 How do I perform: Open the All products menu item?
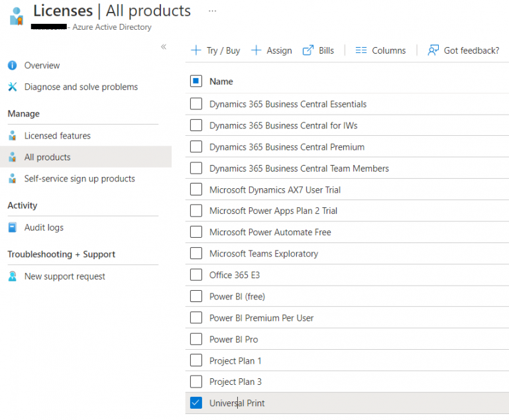47,157
